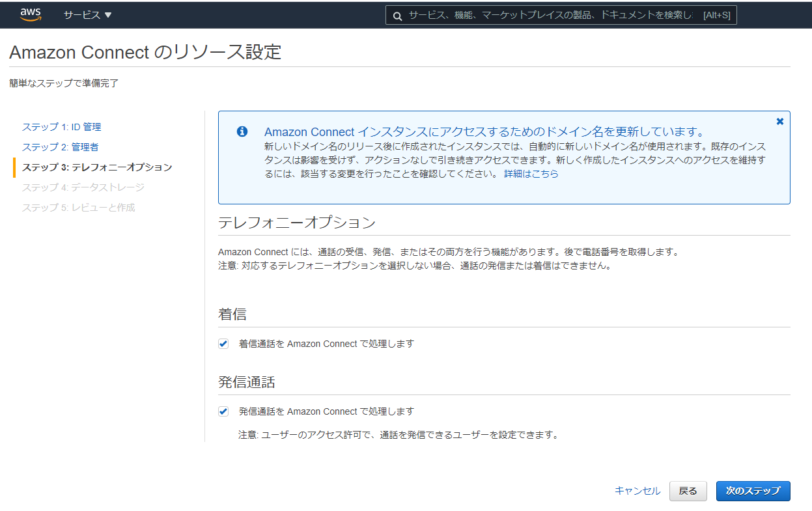Open the 詳細はこちら link
Screen dimensions: 812x511
[x=531, y=174]
